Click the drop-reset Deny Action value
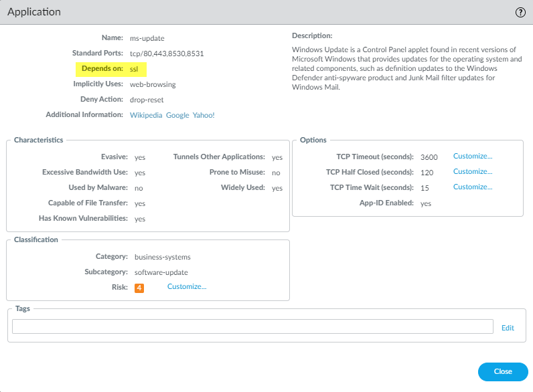This screenshot has height=392, width=533. (146, 100)
